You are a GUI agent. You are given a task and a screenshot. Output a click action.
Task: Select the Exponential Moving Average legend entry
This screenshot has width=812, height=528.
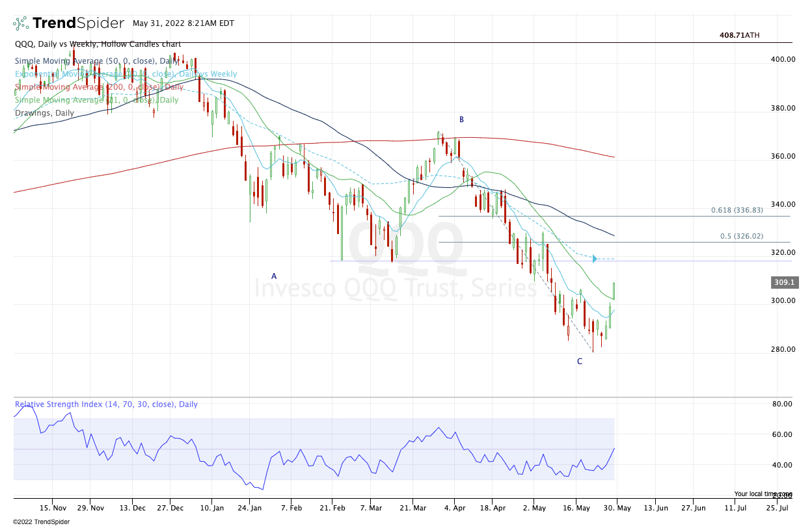[126, 74]
